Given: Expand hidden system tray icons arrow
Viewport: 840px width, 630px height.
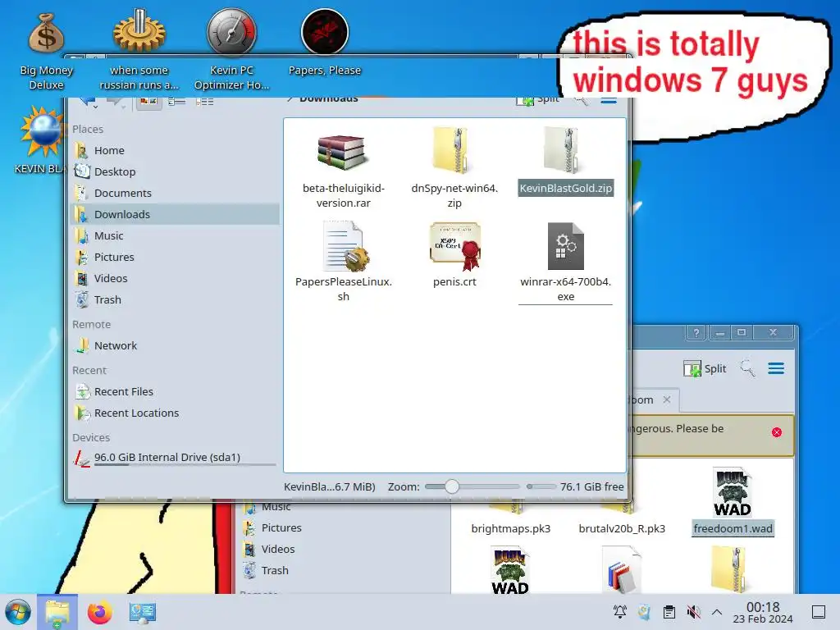Looking at the screenshot, I should [717, 612].
